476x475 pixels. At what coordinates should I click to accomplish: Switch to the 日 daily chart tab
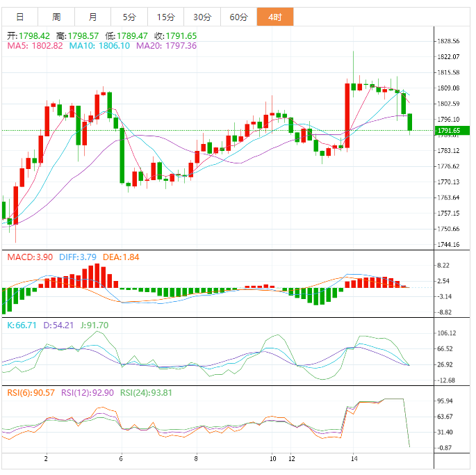[x=19, y=17]
